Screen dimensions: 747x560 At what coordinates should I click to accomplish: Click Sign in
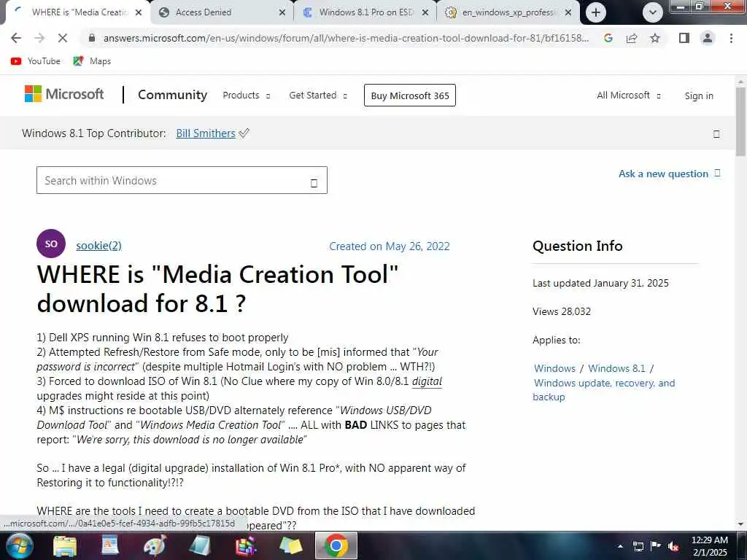[699, 96]
